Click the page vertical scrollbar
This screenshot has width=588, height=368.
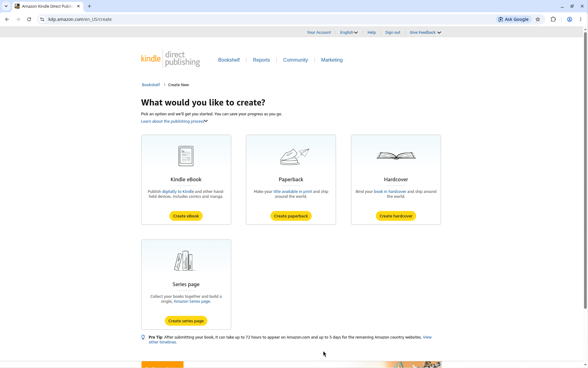[x=585, y=170]
